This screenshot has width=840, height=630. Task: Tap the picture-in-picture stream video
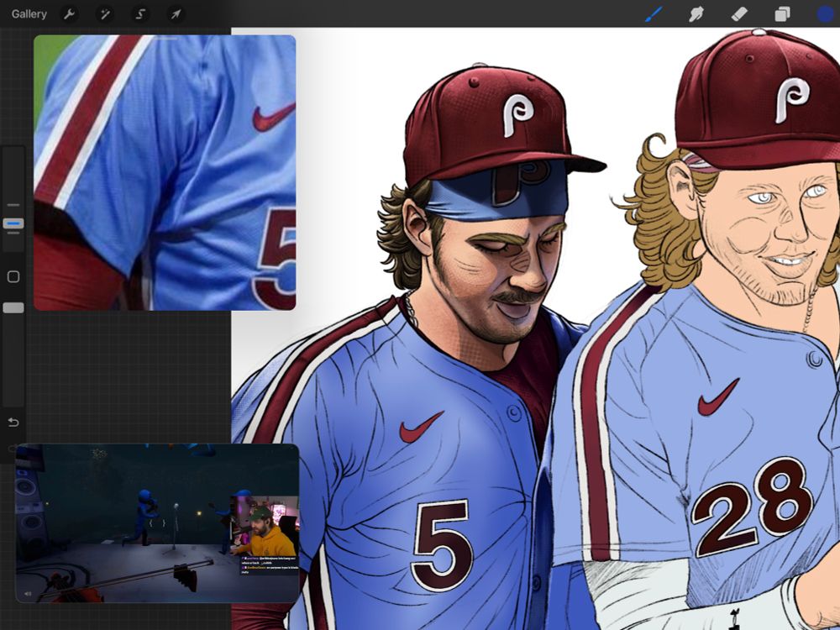point(157,523)
